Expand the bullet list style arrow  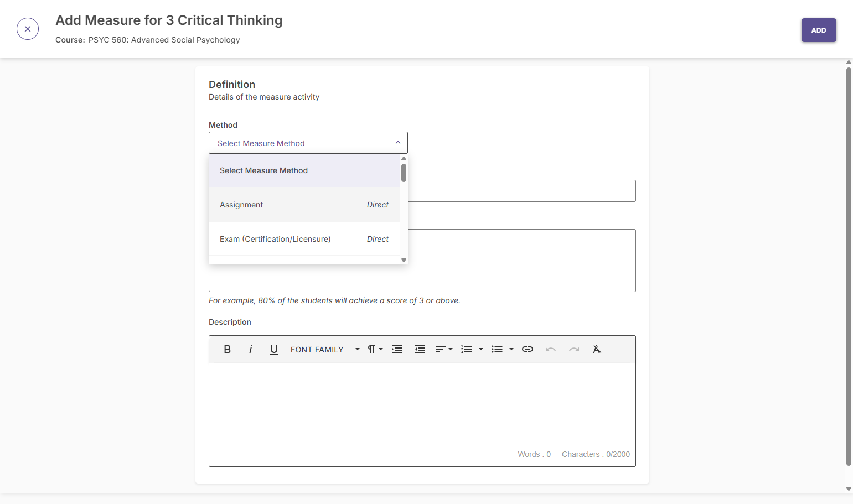[511, 349]
